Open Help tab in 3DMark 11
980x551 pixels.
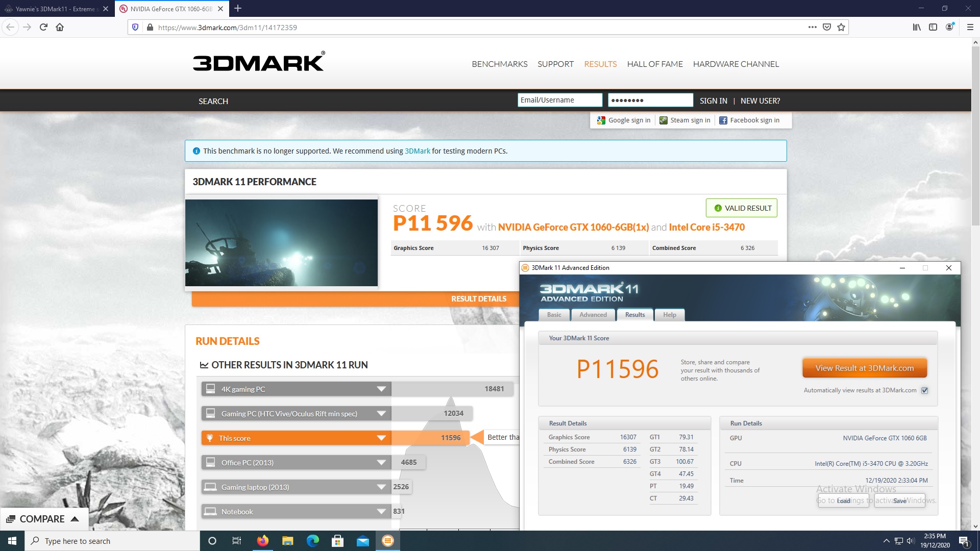pyautogui.click(x=669, y=315)
